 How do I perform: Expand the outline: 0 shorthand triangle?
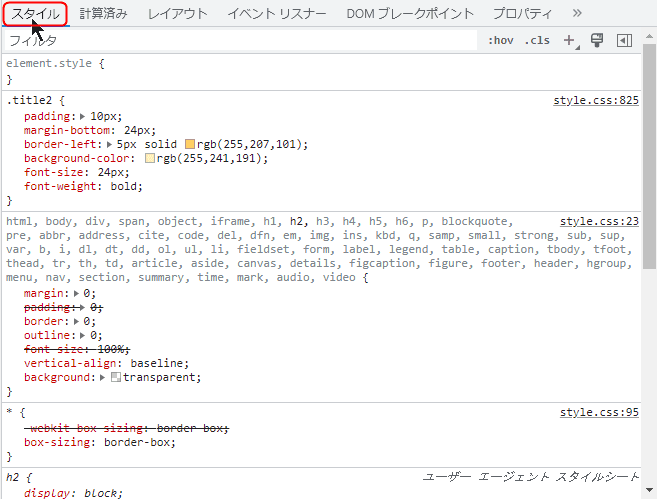83,336
